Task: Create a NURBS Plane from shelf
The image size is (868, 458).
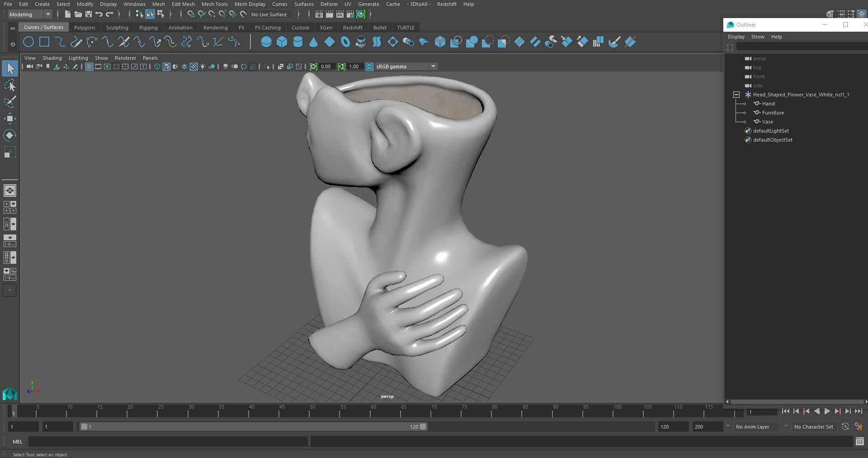Action: click(330, 42)
